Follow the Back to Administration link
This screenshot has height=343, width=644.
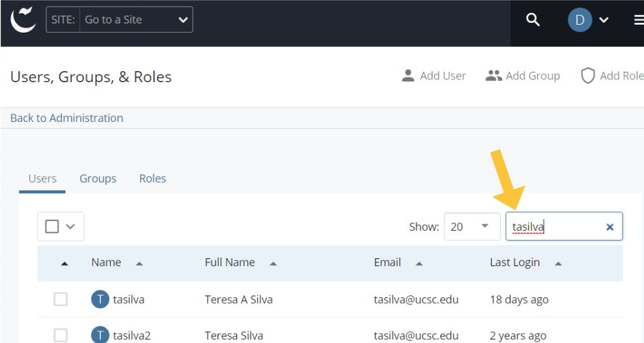(x=66, y=118)
